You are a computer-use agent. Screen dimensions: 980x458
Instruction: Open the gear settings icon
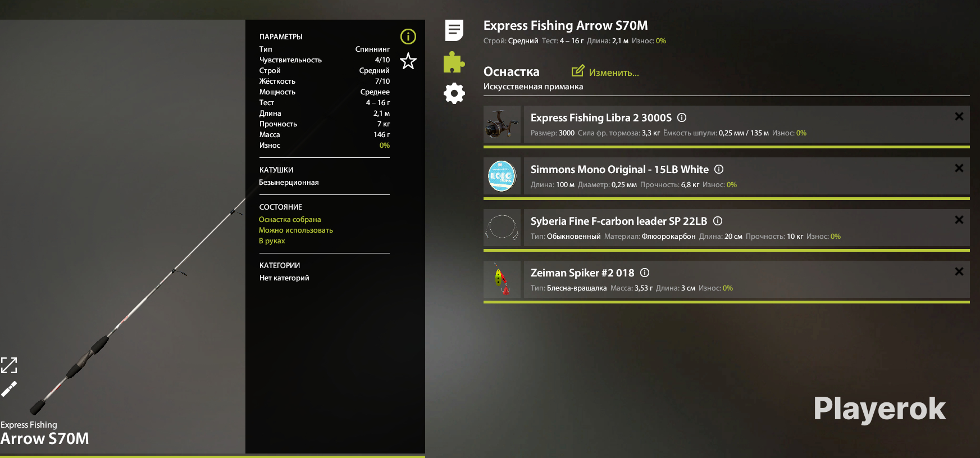pos(454,93)
